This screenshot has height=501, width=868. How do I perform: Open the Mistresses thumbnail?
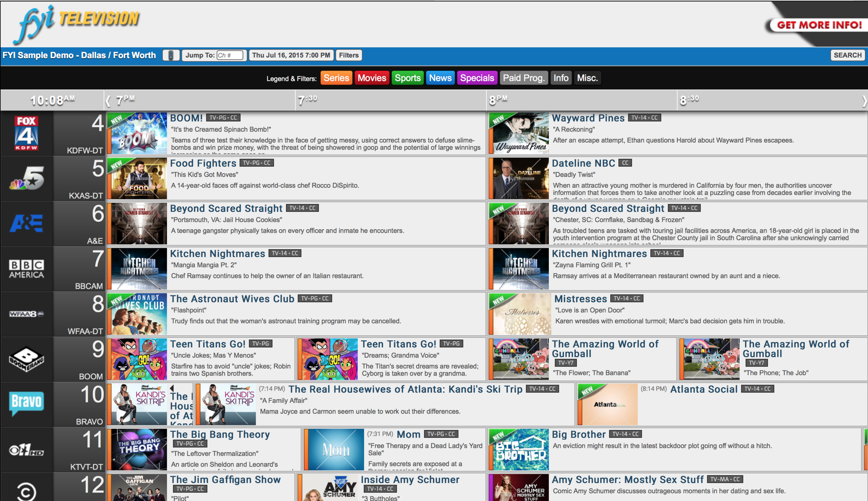coord(522,314)
